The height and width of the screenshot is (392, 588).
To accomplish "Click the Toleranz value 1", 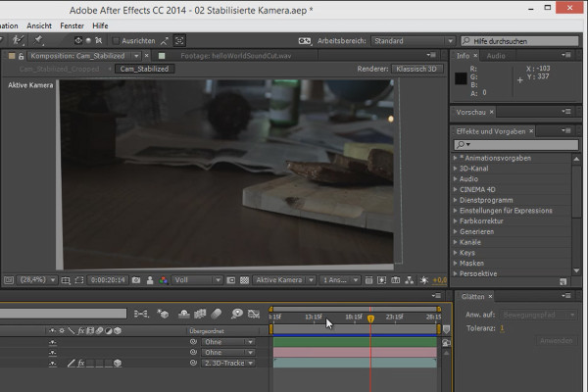I will [x=502, y=328].
